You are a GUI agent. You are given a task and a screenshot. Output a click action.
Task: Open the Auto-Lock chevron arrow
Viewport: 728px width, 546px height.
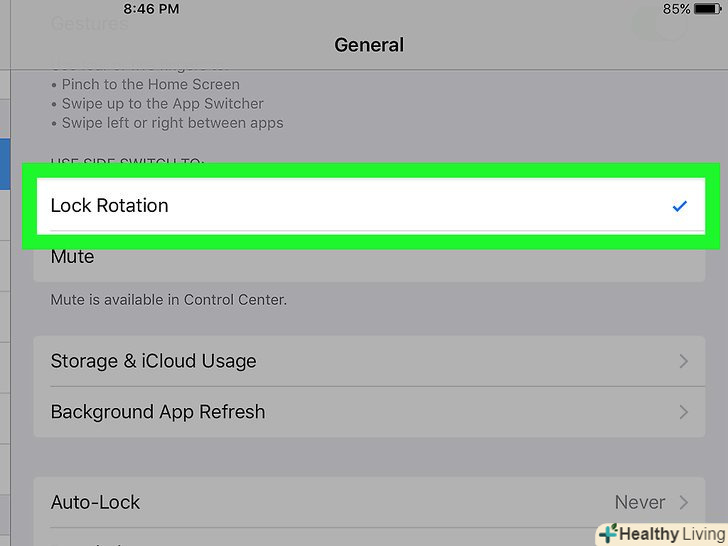click(684, 502)
